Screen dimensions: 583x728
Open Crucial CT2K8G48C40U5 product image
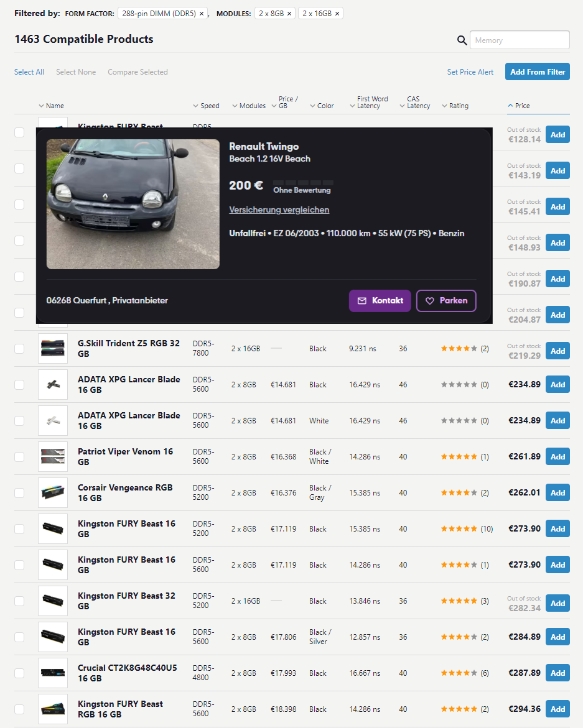tap(53, 673)
